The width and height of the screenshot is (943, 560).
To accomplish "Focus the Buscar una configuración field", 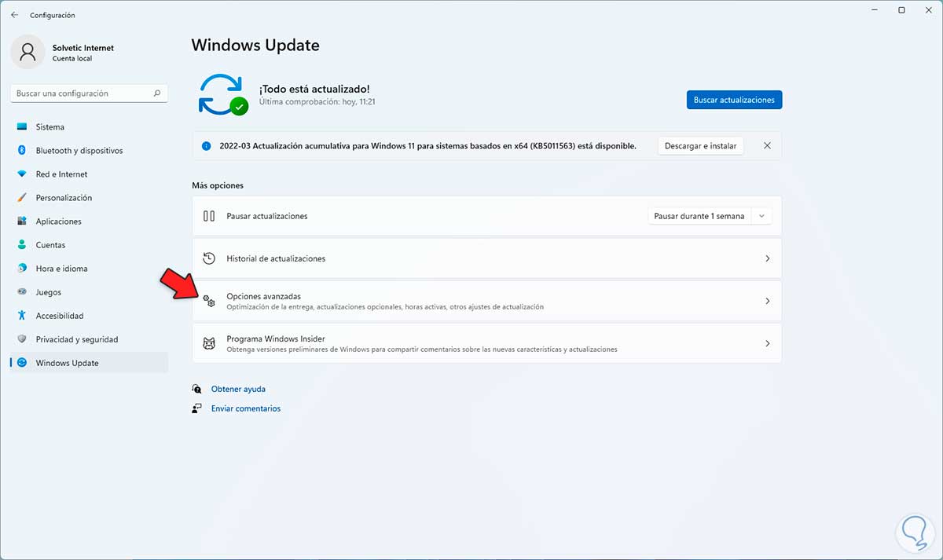I will coord(89,93).
